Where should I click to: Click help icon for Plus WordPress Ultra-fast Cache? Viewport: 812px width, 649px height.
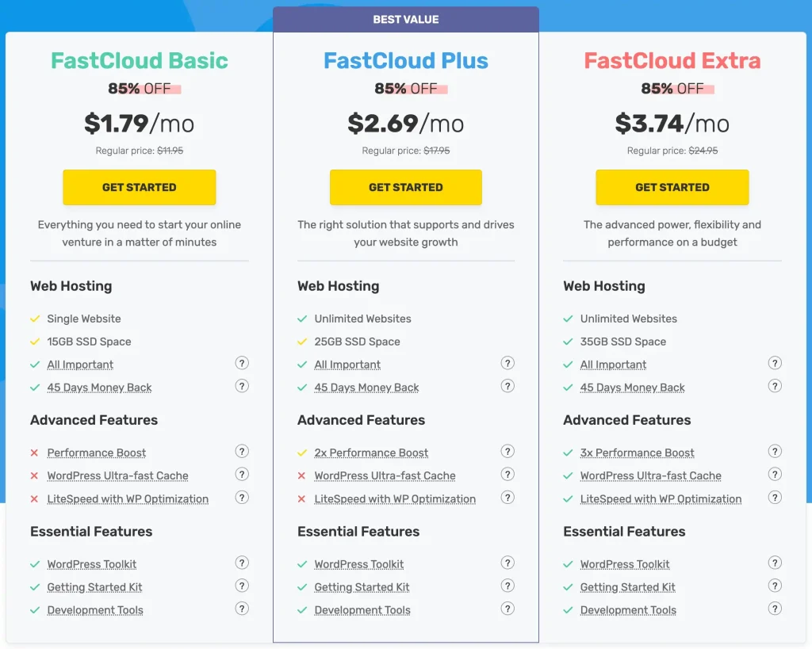pyautogui.click(x=508, y=475)
